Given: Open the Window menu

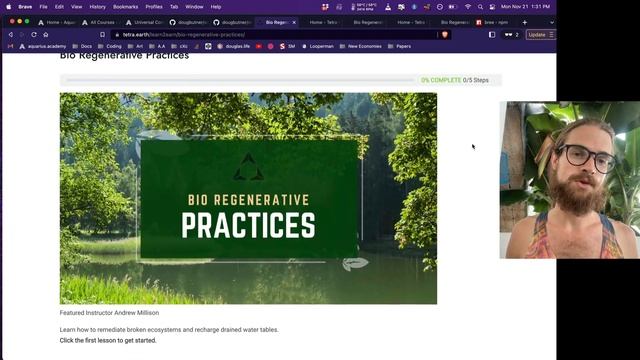Looking at the screenshot, I should click(194, 7).
